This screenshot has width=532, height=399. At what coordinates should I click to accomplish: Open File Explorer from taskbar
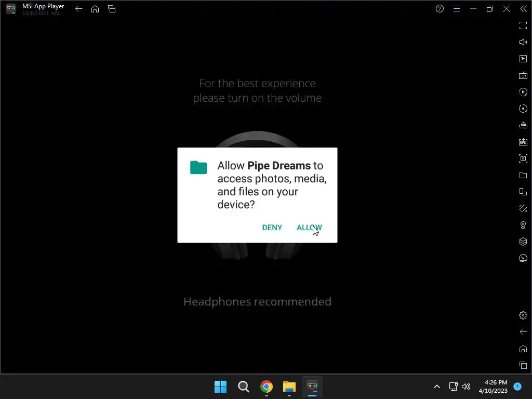[289, 387]
